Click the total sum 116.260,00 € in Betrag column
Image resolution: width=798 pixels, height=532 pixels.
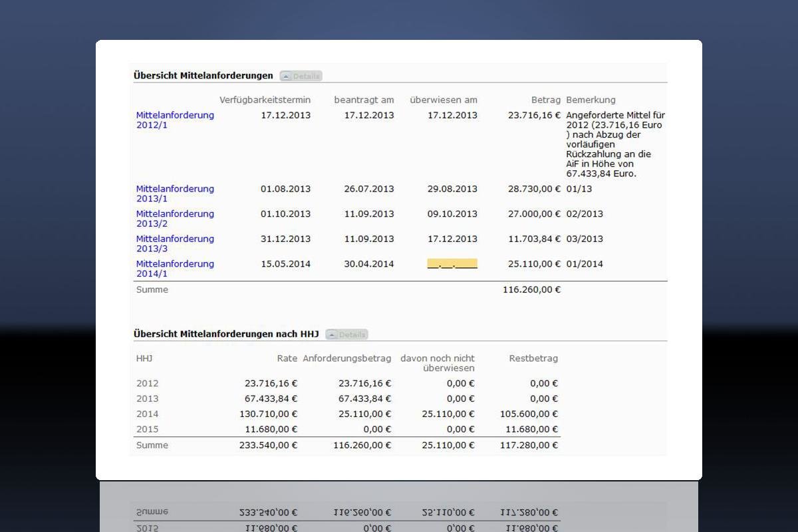pos(531,289)
